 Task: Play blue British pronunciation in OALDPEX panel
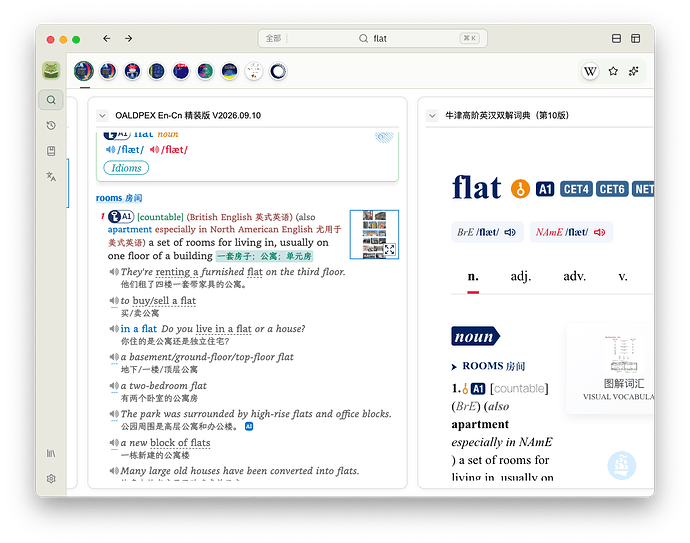110,150
